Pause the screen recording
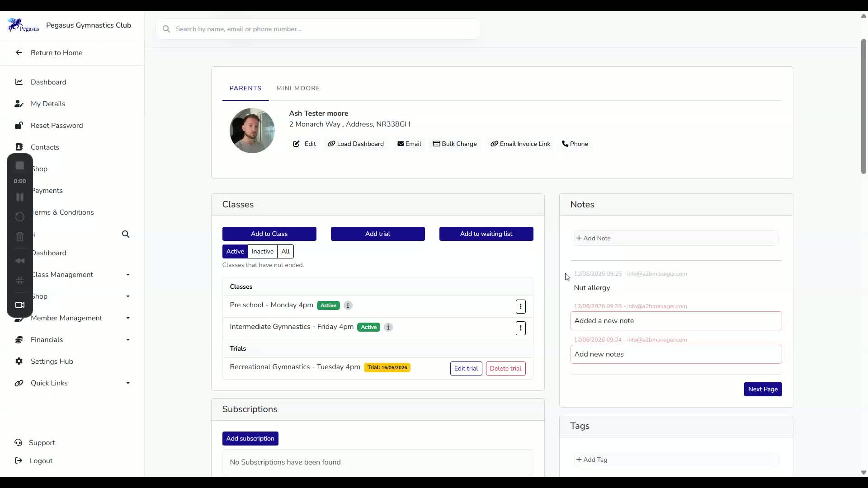Image resolution: width=868 pixels, height=488 pixels. point(20,197)
